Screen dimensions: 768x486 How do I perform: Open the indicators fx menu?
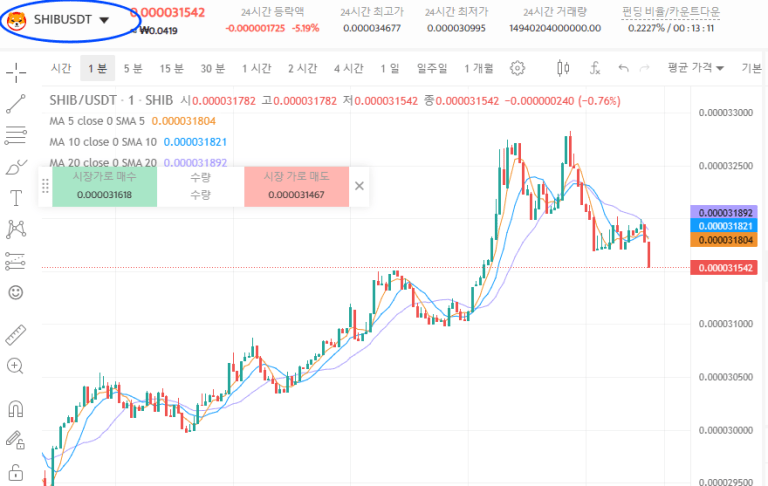(595, 68)
